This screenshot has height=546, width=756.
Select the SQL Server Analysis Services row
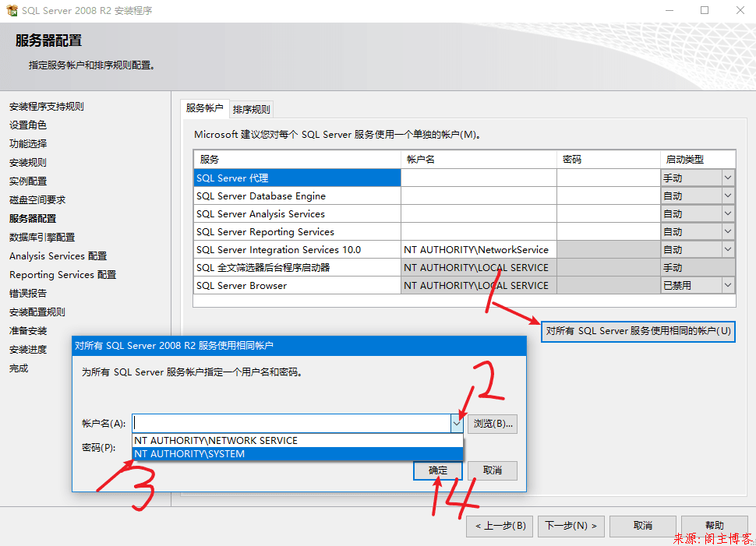[297, 213]
